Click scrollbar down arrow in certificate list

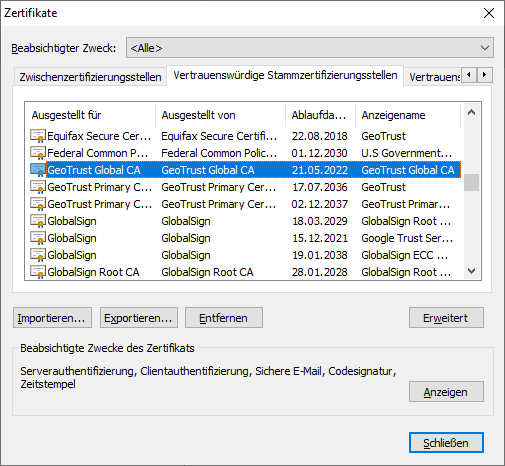point(471,271)
